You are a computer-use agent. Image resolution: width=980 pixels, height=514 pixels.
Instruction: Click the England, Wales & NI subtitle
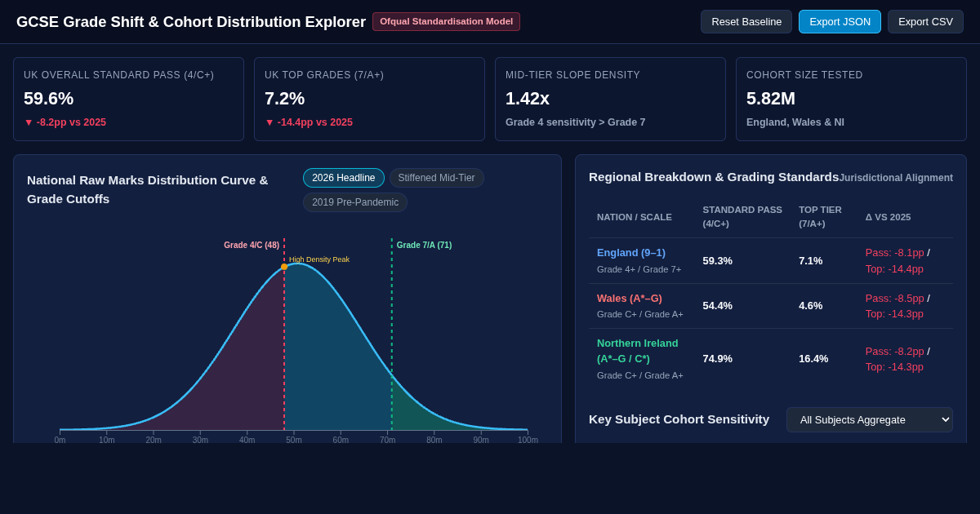795,122
